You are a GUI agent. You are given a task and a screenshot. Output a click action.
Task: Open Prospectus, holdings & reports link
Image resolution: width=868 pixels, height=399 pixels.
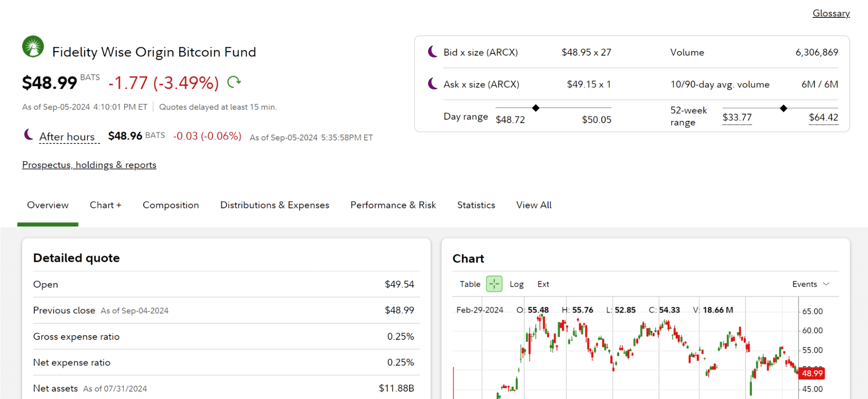pyautogui.click(x=89, y=165)
